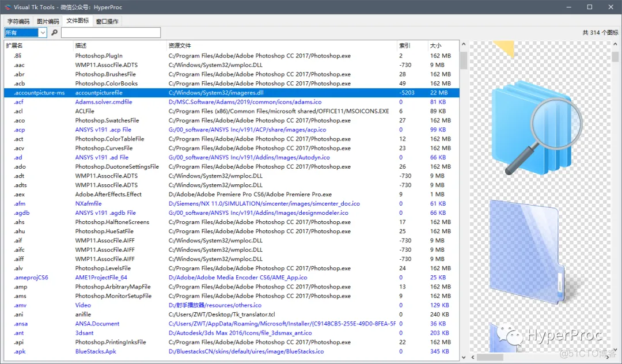Select the .aex row

coord(232,195)
